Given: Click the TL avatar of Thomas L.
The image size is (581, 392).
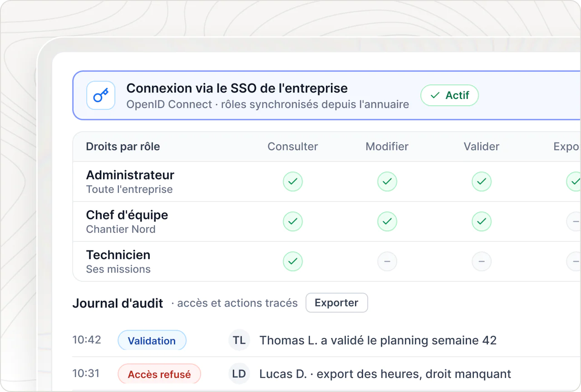Looking at the screenshot, I should pyautogui.click(x=239, y=340).
